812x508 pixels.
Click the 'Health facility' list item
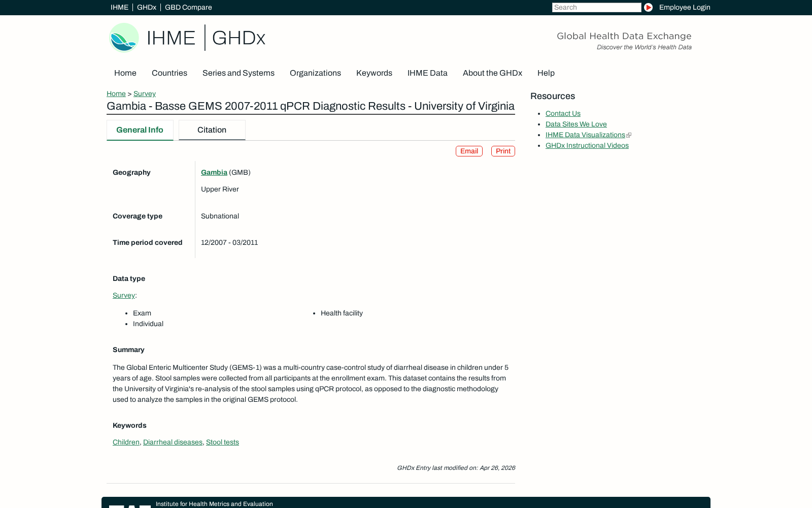[x=342, y=313]
